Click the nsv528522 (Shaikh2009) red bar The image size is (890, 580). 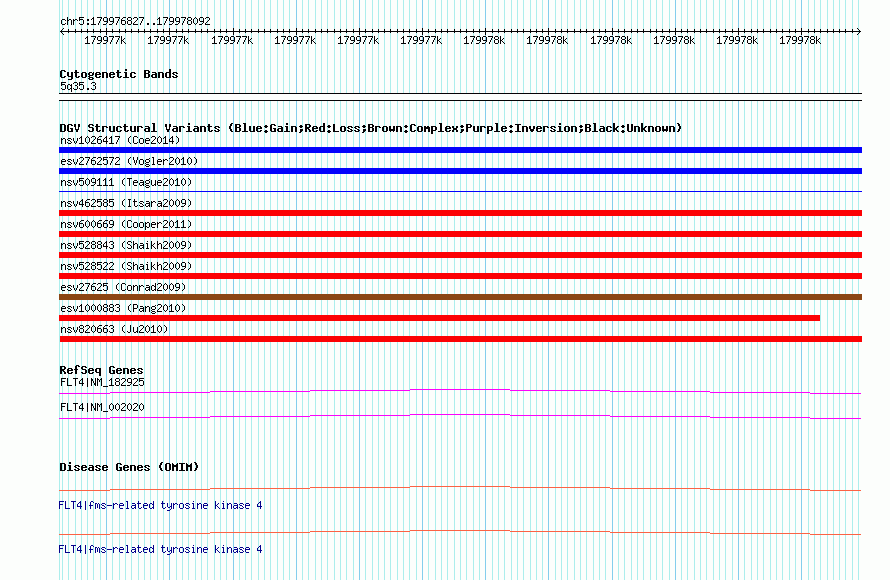[460, 276]
